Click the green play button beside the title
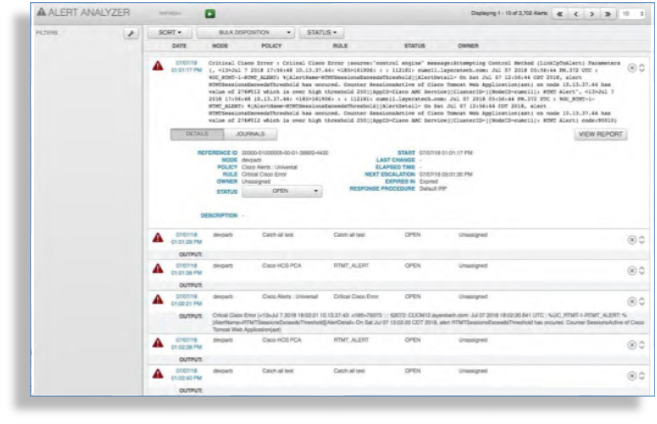The image size is (657, 424). [211, 14]
